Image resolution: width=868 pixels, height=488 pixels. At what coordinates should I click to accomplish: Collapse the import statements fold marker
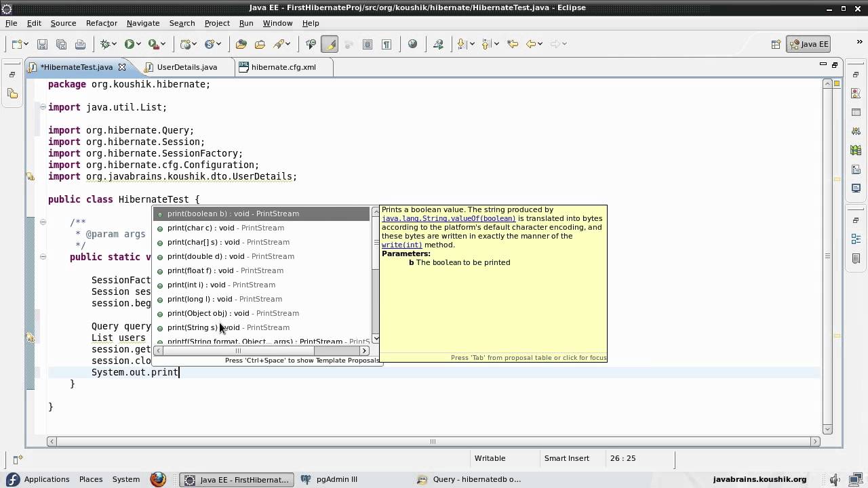[x=43, y=107]
